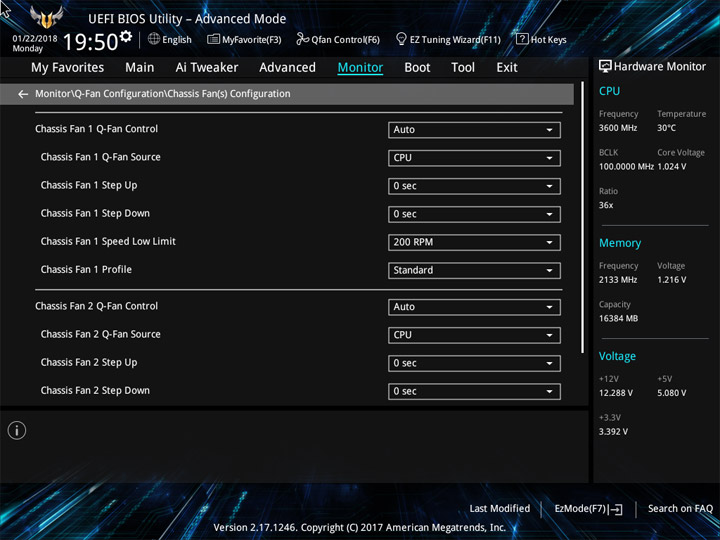Viewport: 720px width, 540px height.
Task: Click the English language button
Action: coord(170,39)
